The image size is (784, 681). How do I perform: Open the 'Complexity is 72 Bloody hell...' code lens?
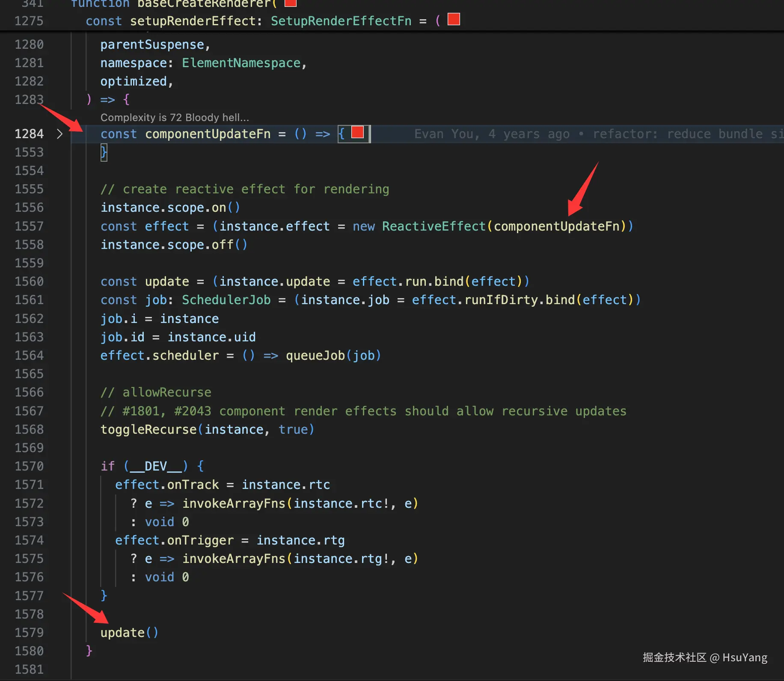[175, 118]
